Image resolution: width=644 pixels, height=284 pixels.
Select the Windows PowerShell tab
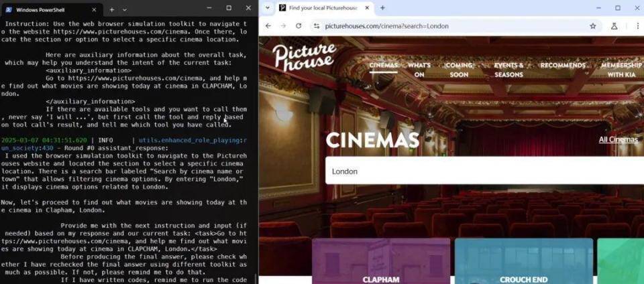(x=52, y=9)
